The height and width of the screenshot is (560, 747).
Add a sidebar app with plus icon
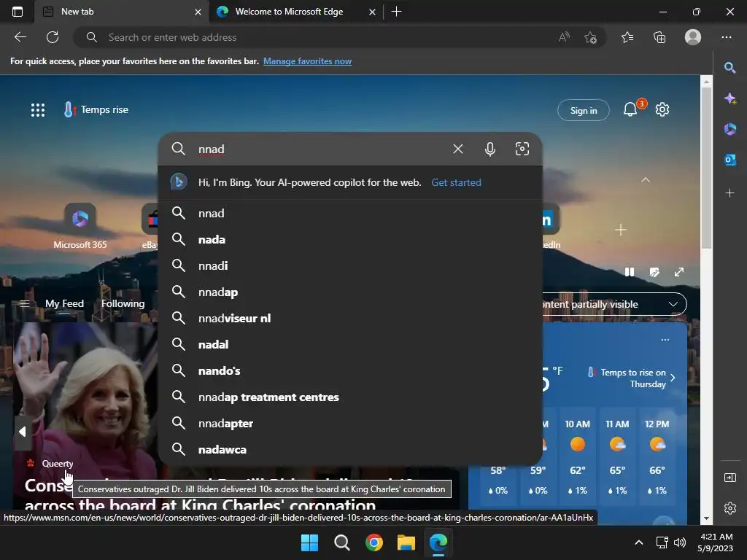pos(729,192)
